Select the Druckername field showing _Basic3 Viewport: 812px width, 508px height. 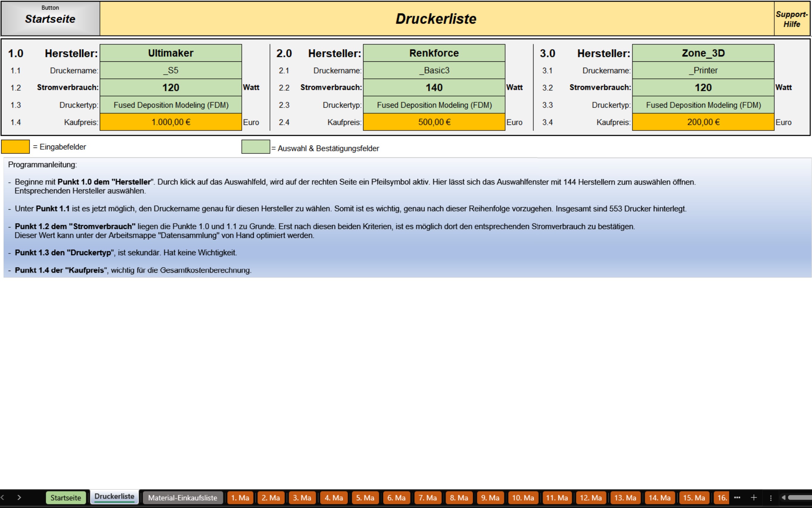(434, 70)
